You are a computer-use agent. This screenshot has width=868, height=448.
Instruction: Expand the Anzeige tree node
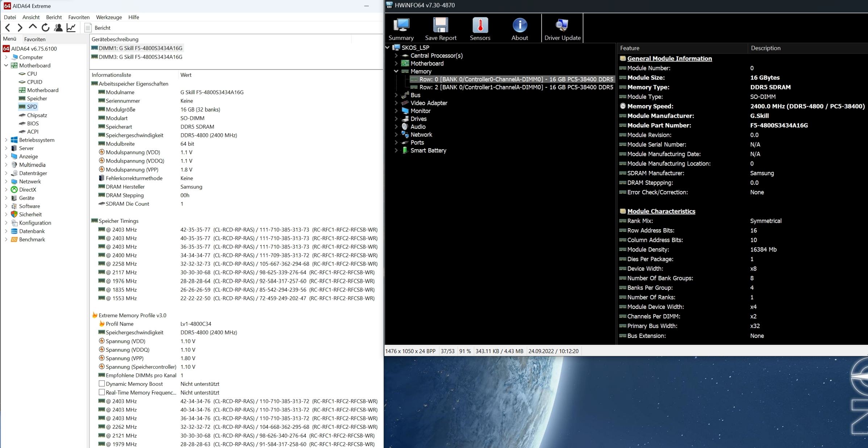click(6, 156)
